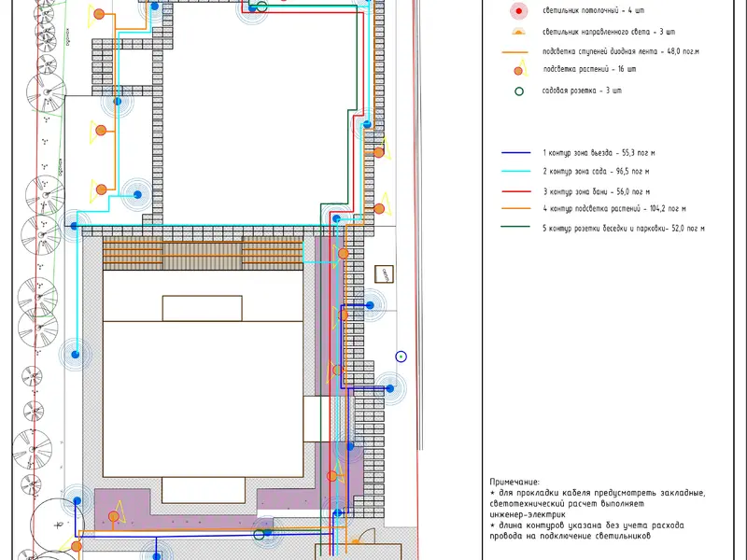
Task: Select "4 контур подсветка растений - 104,2 пог м"
Action: click(614, 208)
